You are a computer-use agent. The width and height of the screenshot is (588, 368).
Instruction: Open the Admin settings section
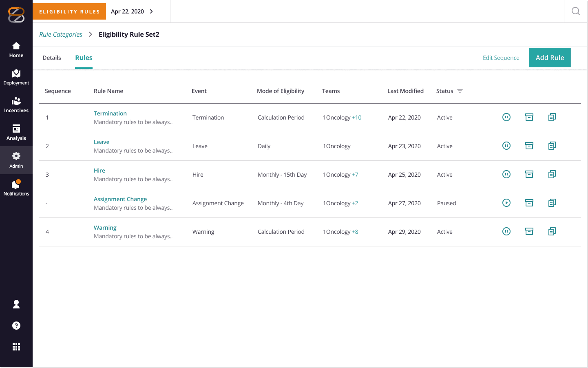point(16,160)
